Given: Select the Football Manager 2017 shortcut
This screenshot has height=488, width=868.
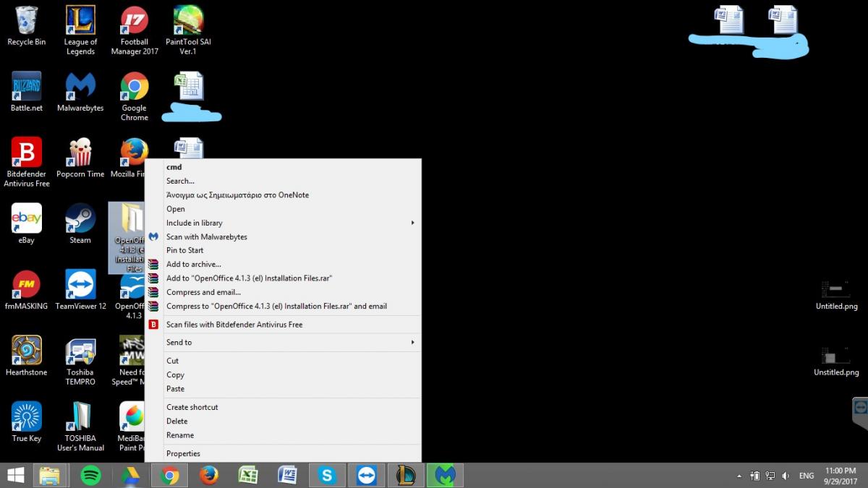Looking at the screenshot, I should coord(135,30).
